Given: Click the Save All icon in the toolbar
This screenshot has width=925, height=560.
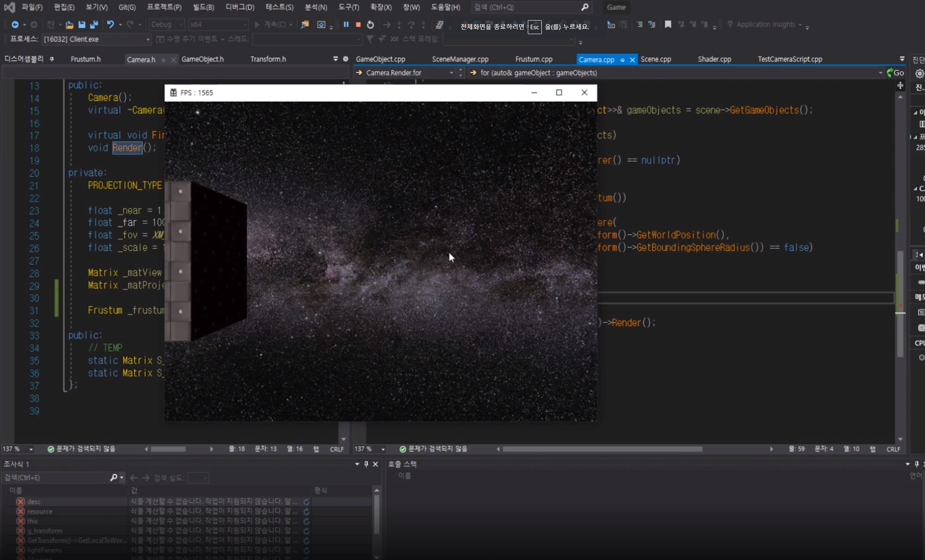Looking at the screenshot, I should 94,24.
